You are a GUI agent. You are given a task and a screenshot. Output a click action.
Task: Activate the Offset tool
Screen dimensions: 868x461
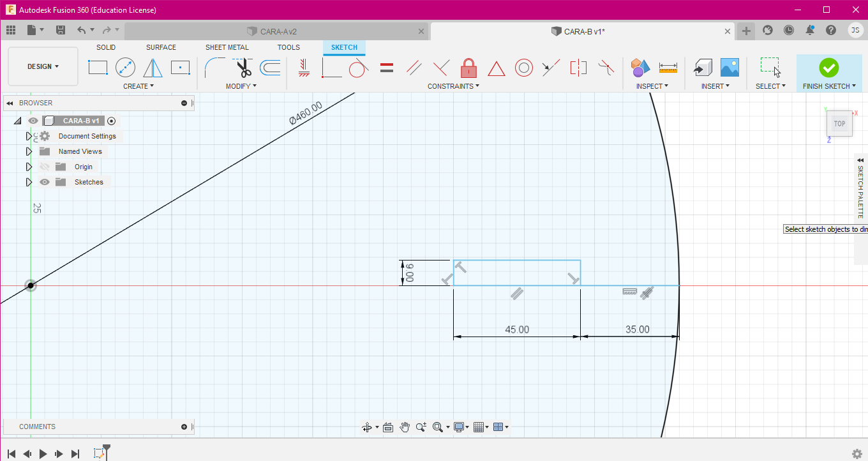point(271,67)
